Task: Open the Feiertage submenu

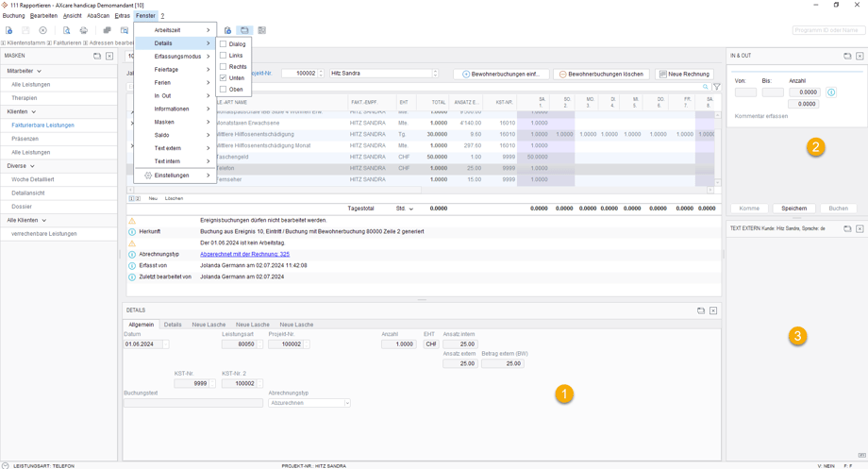Action: pyautogui.click(x=175, y=70)
